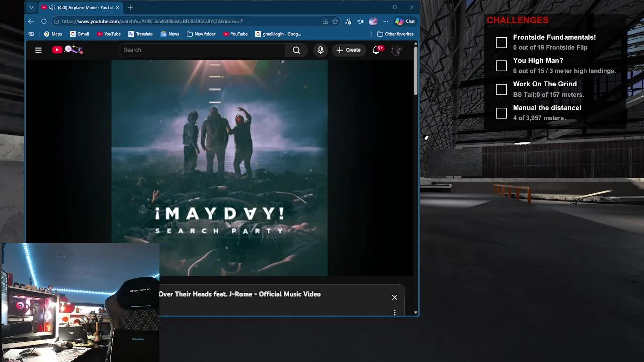Open the split screen icon in address bar
Viewport: 644px width, 362px height.
tap(325, 21)
